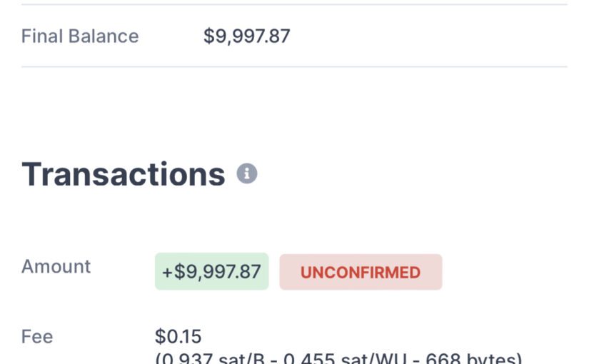This screenshot has width=589, height=364.
Task: Click the Final Balance label
Action: point(80,36)
